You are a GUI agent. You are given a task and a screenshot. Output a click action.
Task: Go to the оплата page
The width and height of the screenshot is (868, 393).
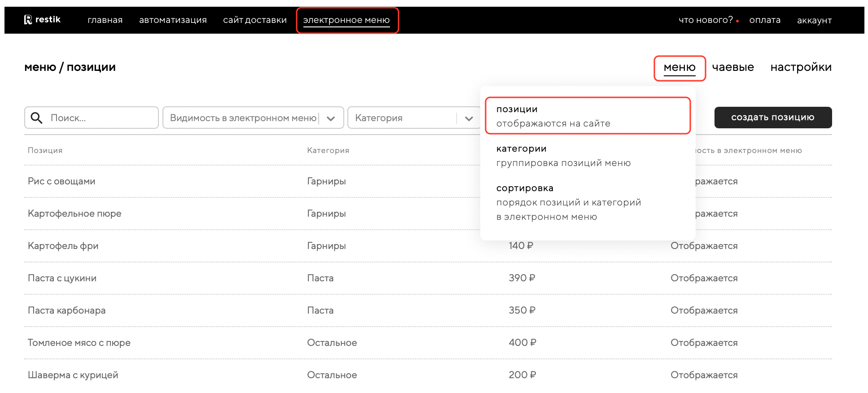point(765,20)
